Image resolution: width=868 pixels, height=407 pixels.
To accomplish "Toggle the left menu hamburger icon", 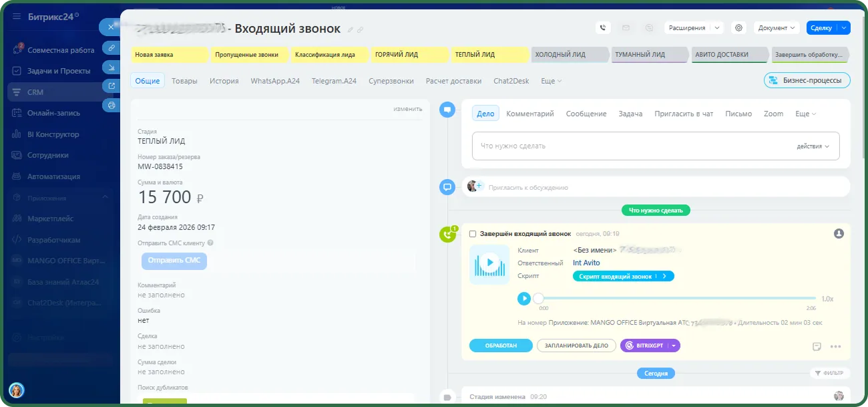I will pos(17,16).
